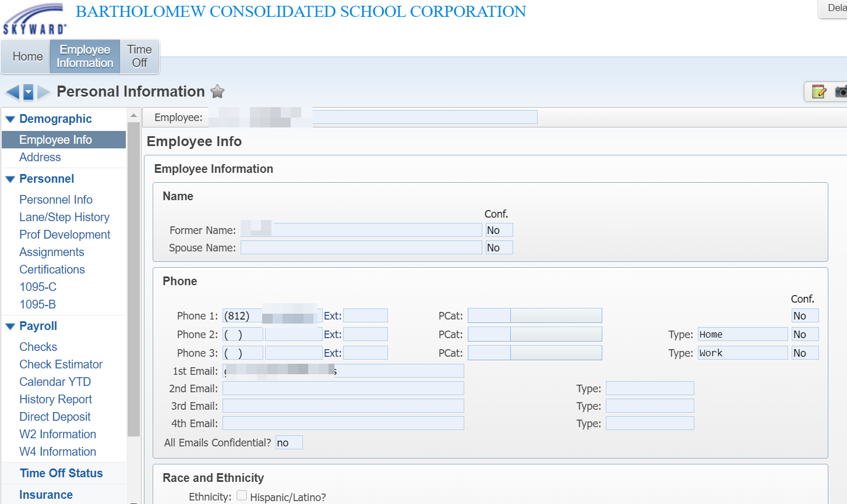Open the navigation history dropdown arrow
847x504 pixels.
(28, 92)
